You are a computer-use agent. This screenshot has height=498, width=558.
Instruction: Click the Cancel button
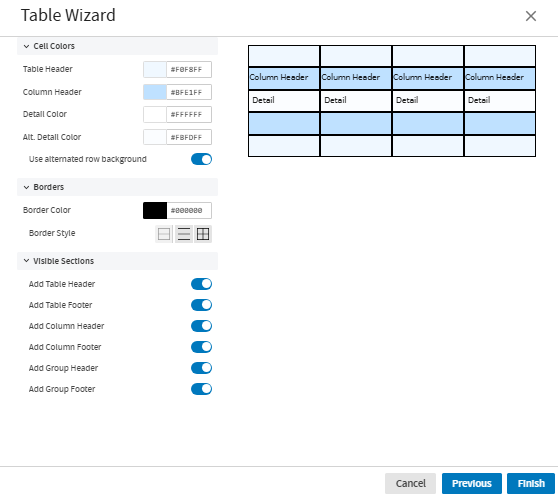point(410,483)
